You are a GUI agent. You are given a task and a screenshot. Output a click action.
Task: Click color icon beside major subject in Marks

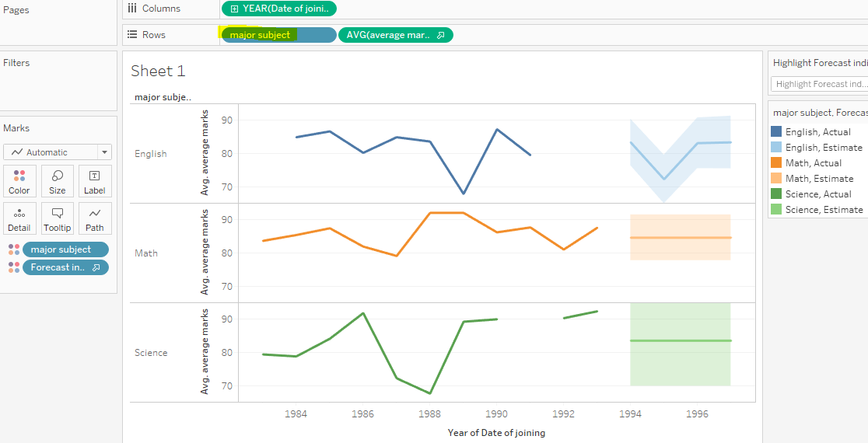coord(13,249)
